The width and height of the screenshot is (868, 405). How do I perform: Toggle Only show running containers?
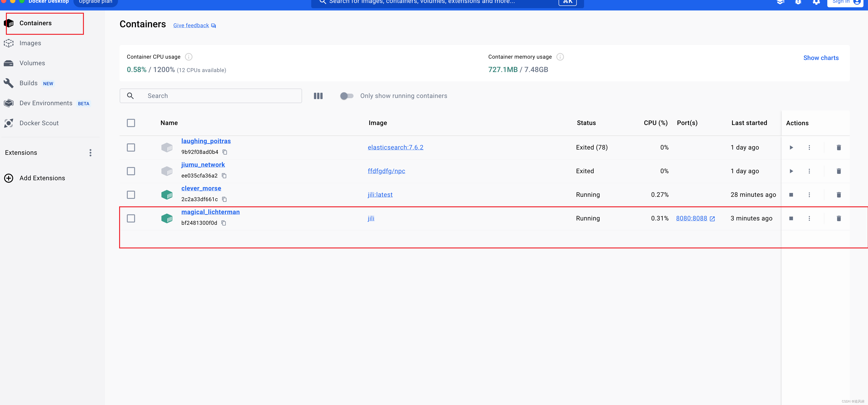click(x=346, y=96)
